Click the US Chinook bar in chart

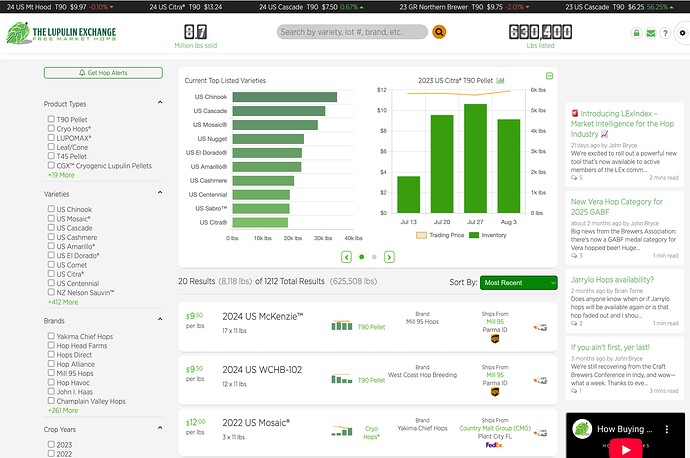285,97
